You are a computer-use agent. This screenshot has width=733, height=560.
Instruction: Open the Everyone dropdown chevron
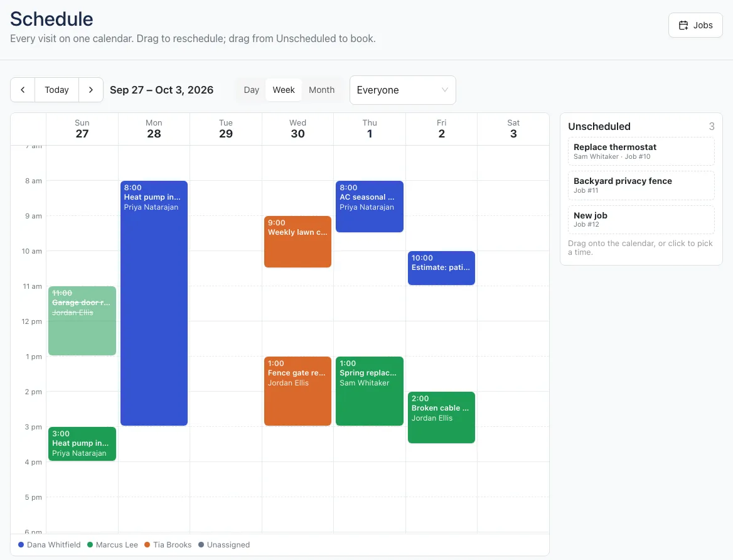tap(444, 90)
